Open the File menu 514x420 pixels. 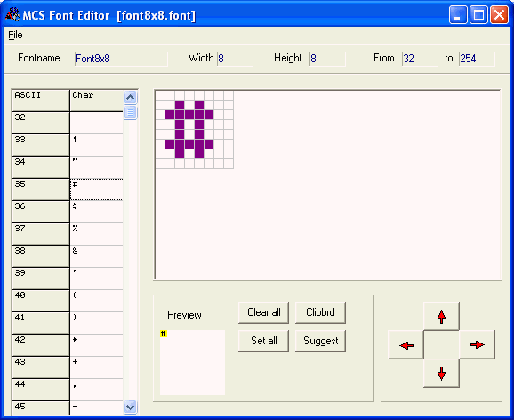tap(15, 35)
